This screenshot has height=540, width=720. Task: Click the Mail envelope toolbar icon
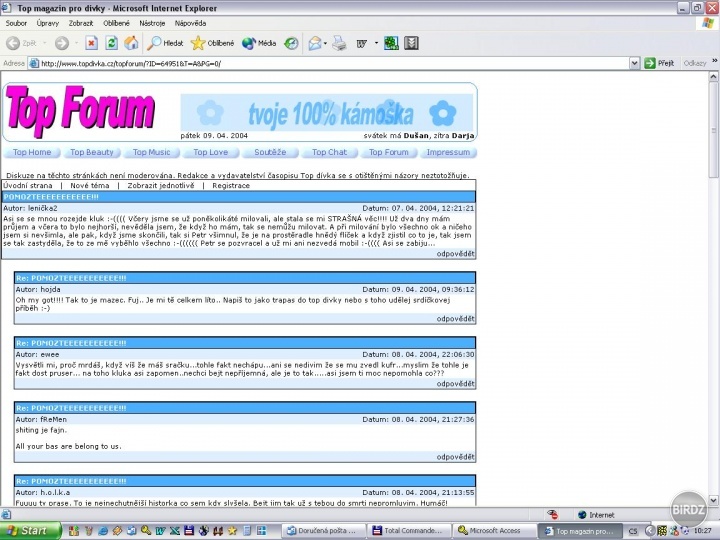[x=315, y=43]
